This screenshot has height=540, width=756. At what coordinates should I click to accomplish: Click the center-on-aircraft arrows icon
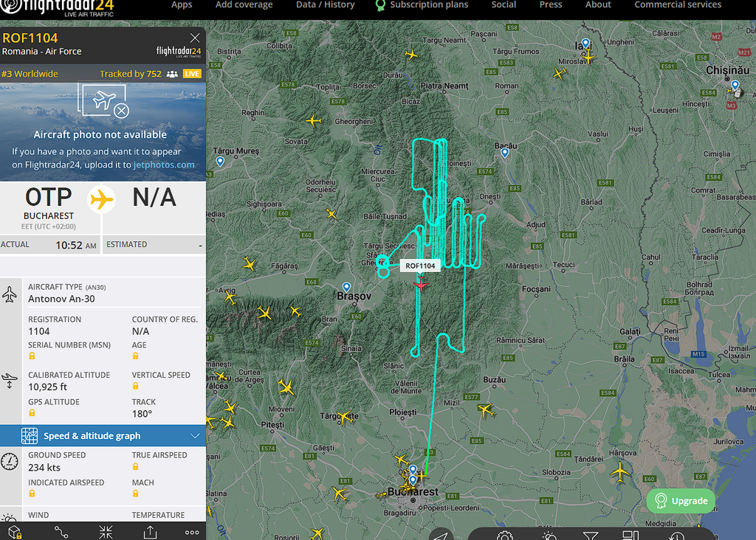coord(106,532)
